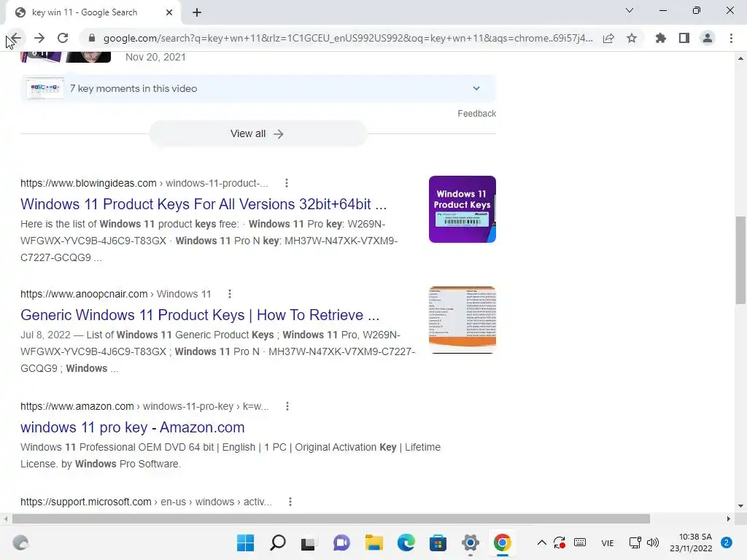
Task: Open Task View on the taskbar
Action: (x=309, y=542)
